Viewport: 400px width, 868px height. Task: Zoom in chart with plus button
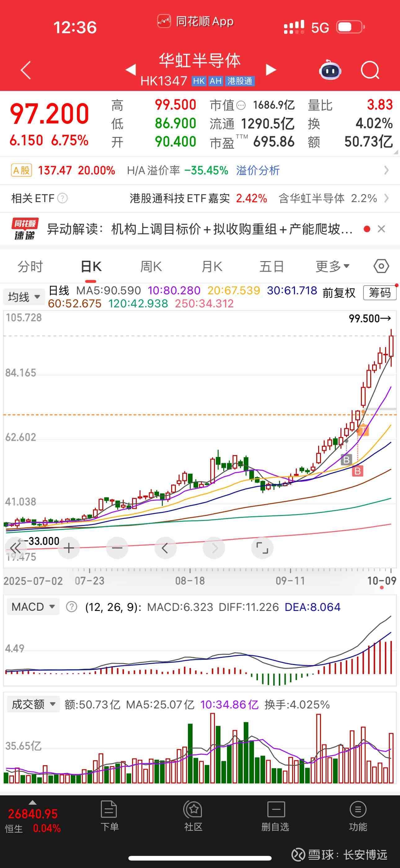[x=69, y=548]
